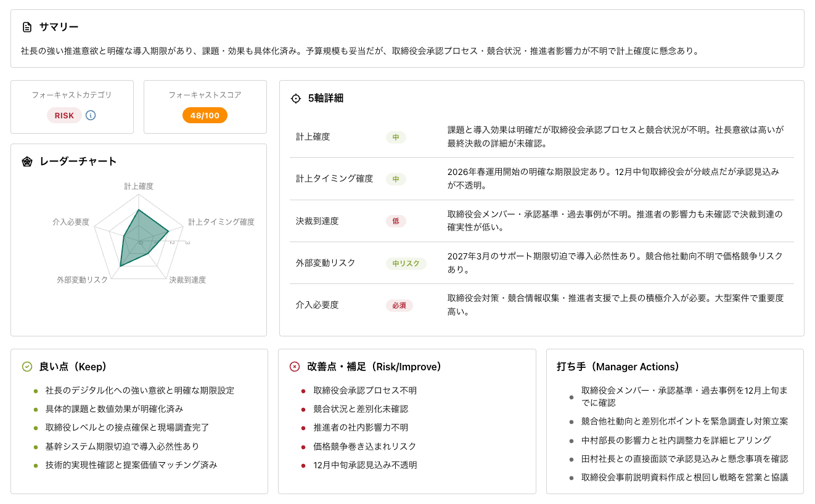
Task: Click the 低 badge for 決裁到達度
Action: (x=396, y=221)
